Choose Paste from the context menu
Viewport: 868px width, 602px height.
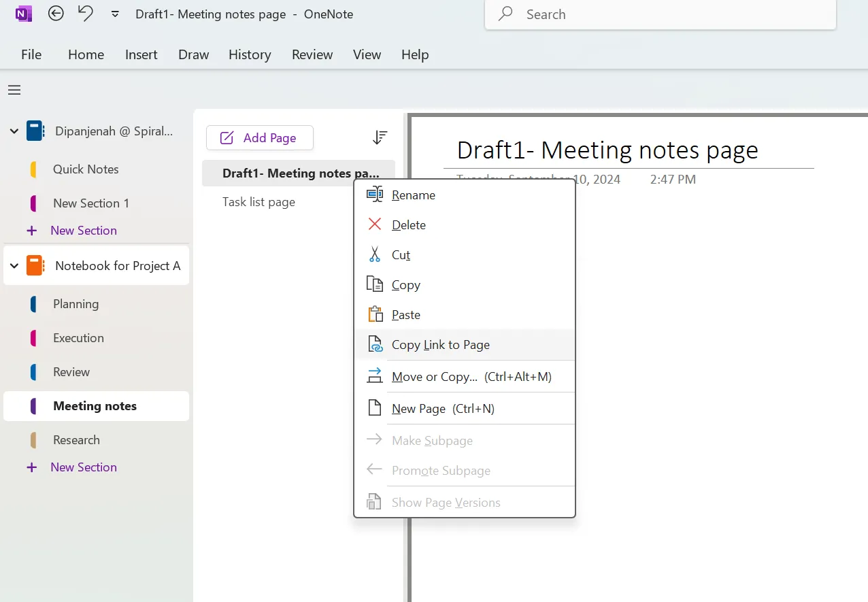click(x=465, y=315)
